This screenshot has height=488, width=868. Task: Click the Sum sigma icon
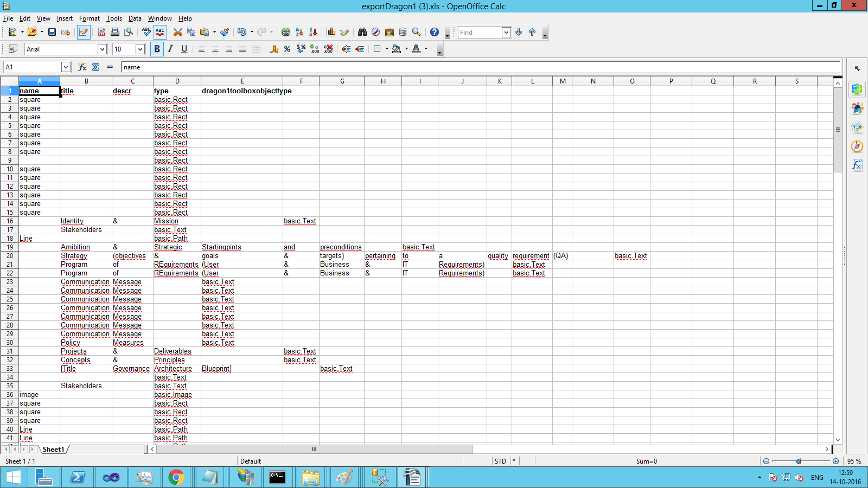pos(96,67)
